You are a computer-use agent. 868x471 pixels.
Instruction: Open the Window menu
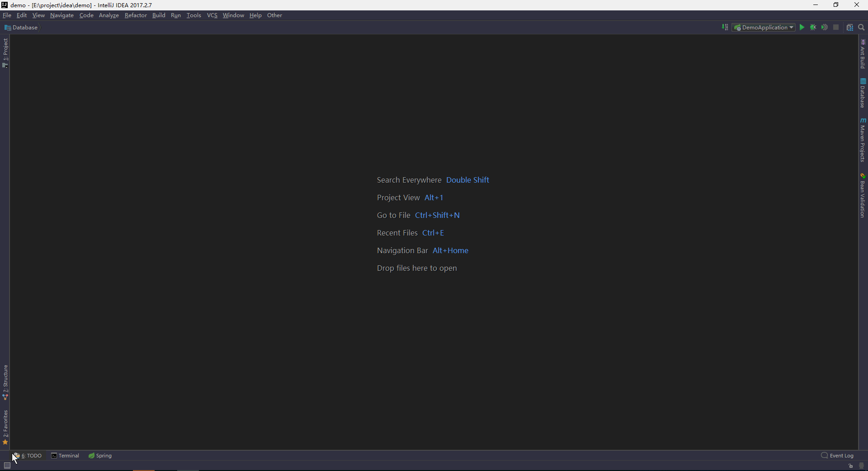[233, 15]
